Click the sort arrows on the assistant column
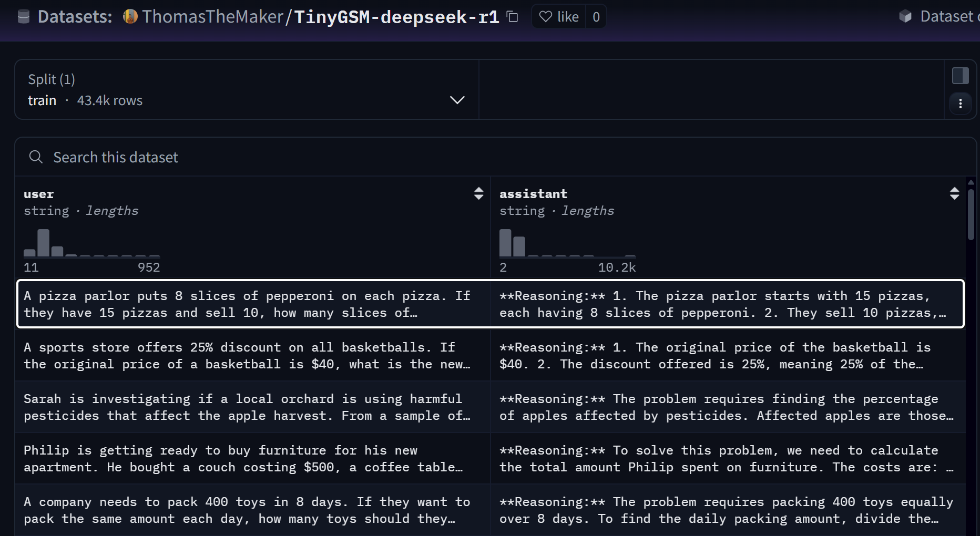The height and width of the screenshot is (536, 980). [x=955, y=193]
